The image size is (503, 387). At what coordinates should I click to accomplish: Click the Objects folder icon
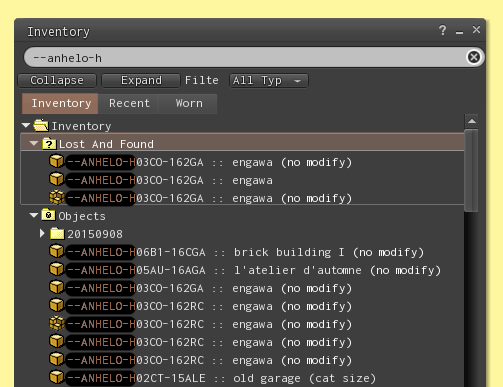pyautogui.click(x=48, y=215)
